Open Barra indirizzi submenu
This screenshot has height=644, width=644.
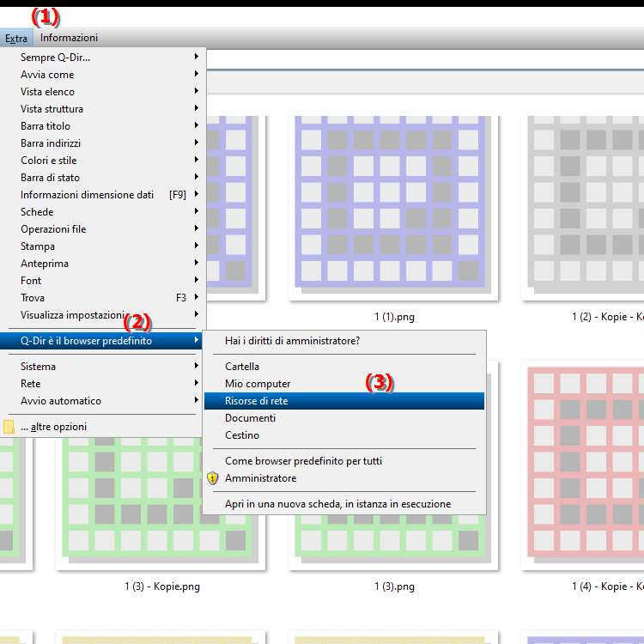click(x=102, y=143)
